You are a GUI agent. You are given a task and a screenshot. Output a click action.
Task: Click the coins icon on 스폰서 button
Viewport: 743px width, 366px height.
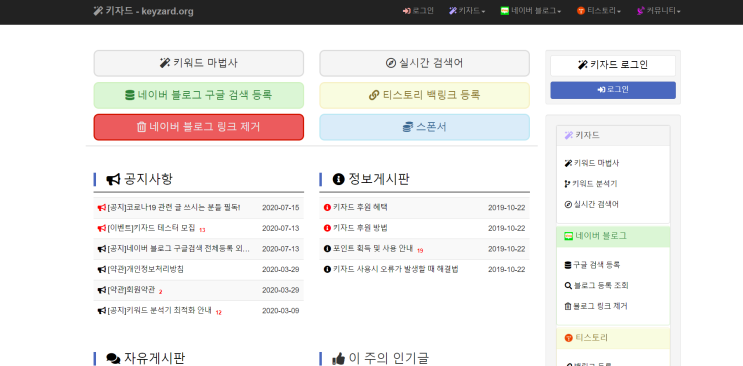(408, 127)
